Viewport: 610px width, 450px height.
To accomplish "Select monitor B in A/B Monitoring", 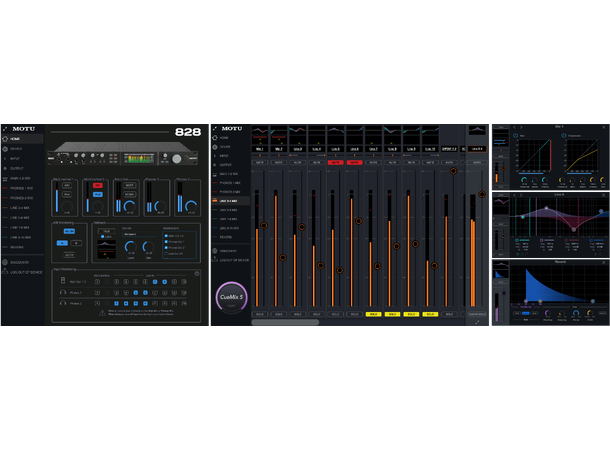I will click(76, 243).
